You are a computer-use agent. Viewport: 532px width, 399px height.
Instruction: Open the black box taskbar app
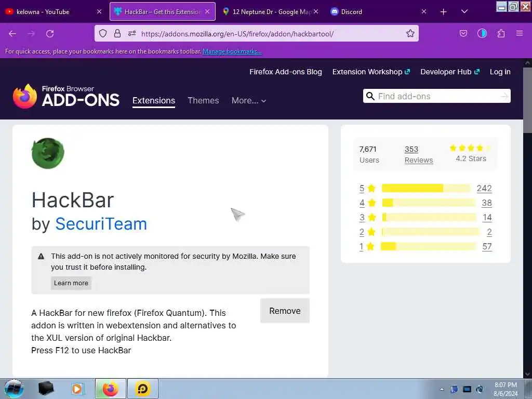pyautogui.click(x=46, y=389)
